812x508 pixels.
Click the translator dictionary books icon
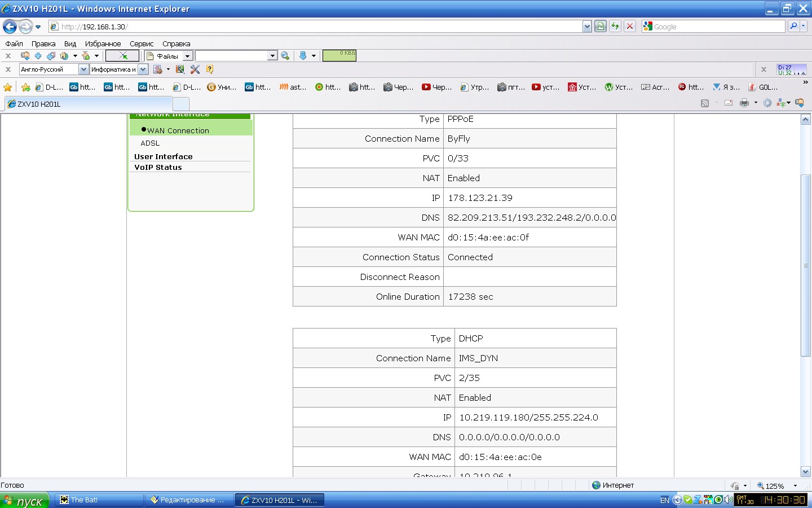tap(180, 69)
